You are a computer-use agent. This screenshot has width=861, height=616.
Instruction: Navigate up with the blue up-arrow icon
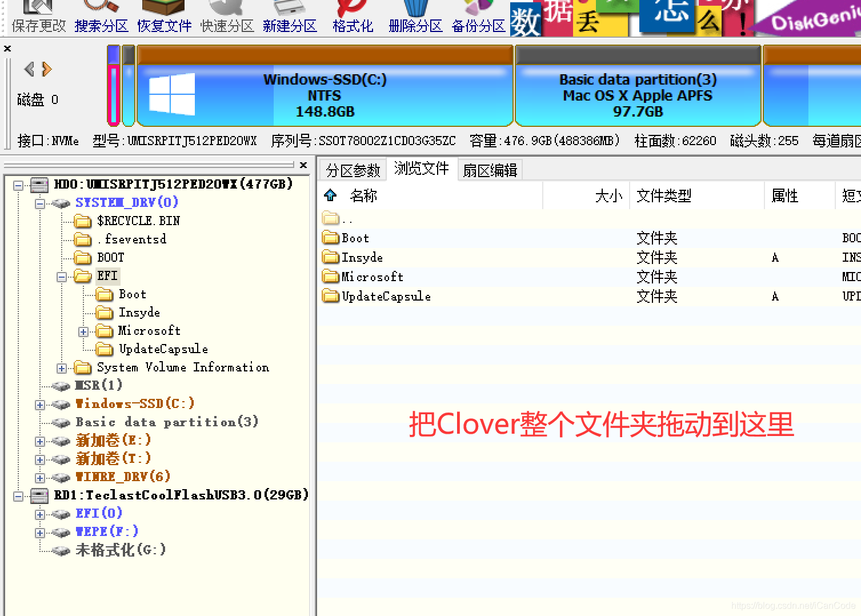330,195
